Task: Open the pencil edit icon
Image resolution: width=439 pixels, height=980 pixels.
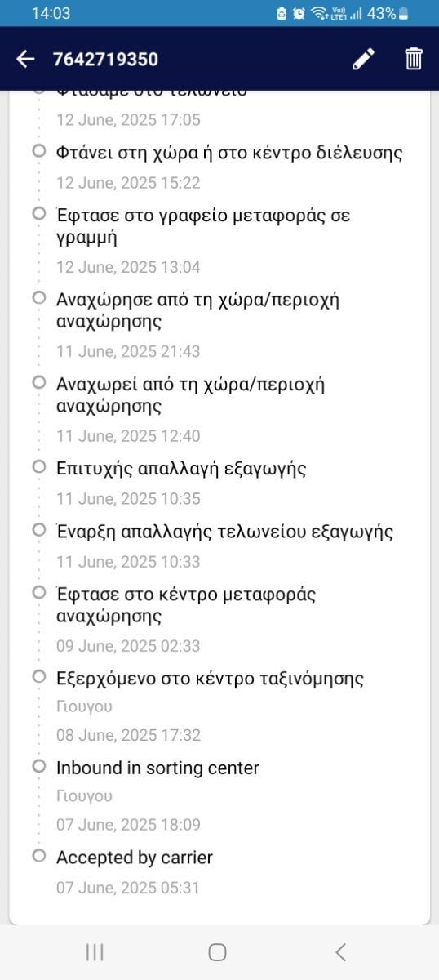Action: pos(363,59)
